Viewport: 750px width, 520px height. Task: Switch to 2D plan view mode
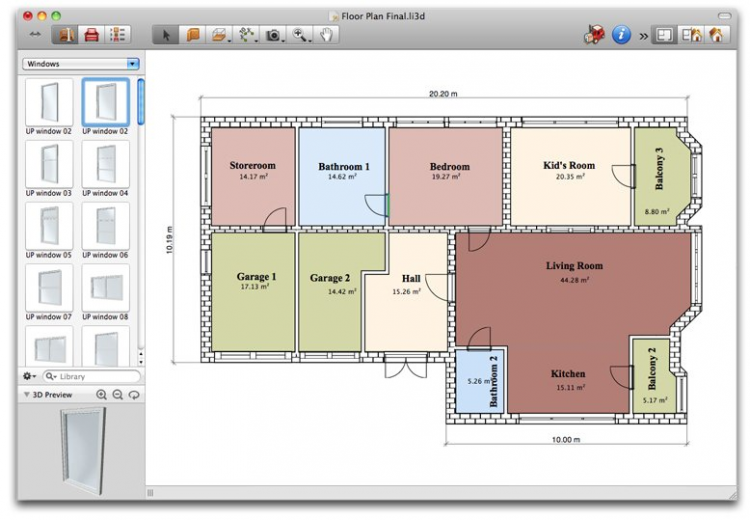[665, 35]
